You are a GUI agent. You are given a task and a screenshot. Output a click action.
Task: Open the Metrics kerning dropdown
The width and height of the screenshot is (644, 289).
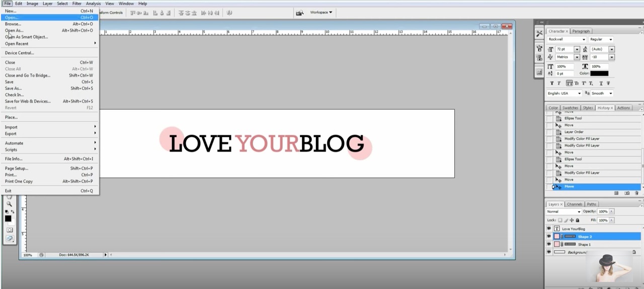(x=577, y=57)
